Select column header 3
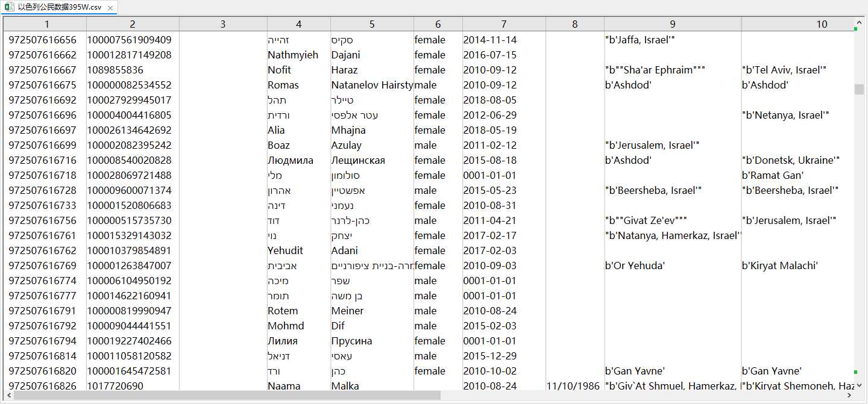Viewport: 868px width, 404px height. click(x=223, y=24)
